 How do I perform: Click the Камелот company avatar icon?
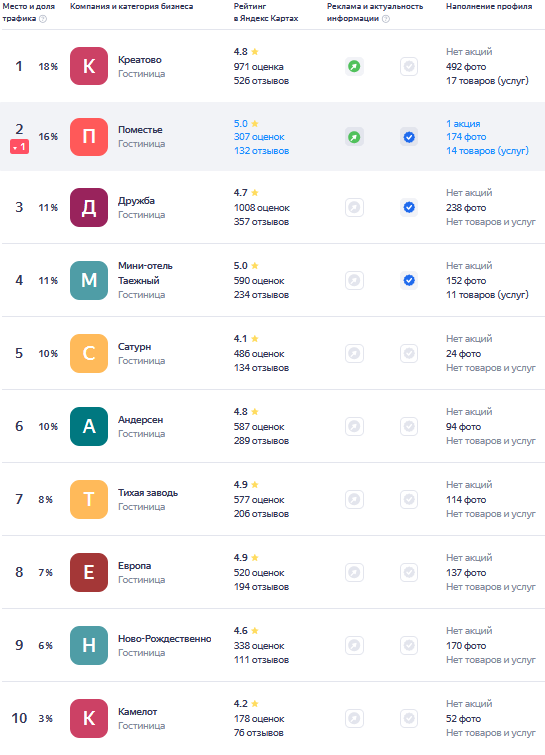click(x=89, y=718)
